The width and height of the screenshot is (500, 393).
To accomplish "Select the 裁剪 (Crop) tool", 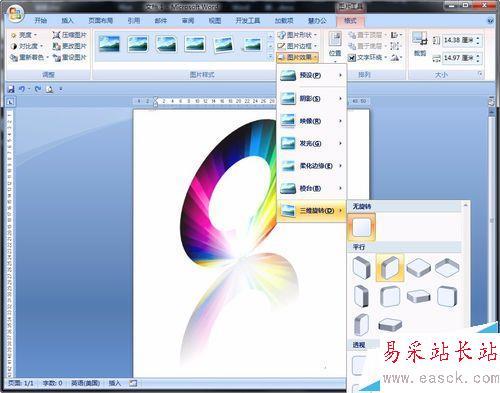I will tap(420, 44).
